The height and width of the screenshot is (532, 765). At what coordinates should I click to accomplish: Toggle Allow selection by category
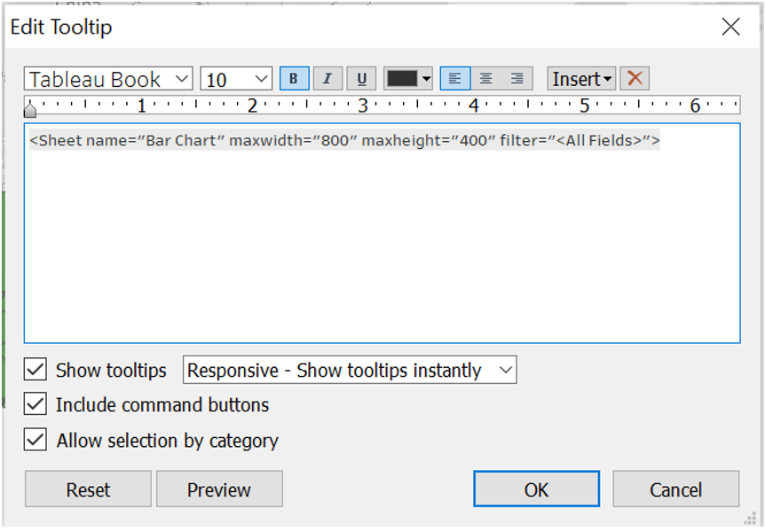pos(35,440)
